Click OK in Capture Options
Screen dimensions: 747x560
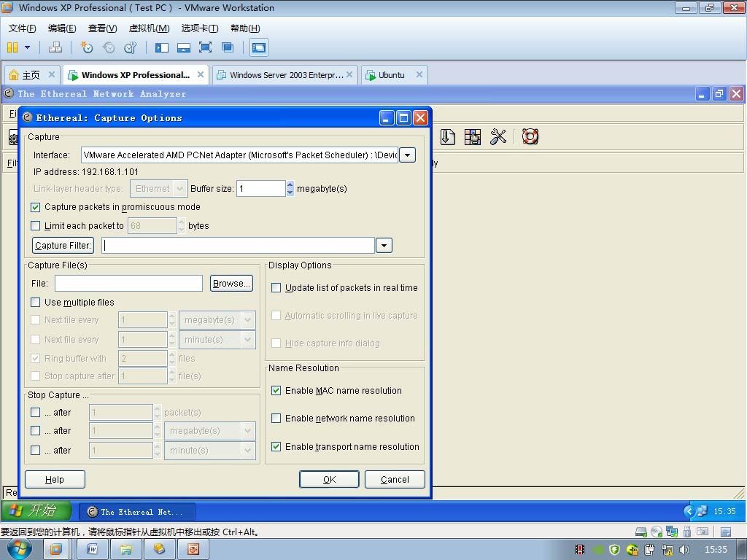[329, 480]
